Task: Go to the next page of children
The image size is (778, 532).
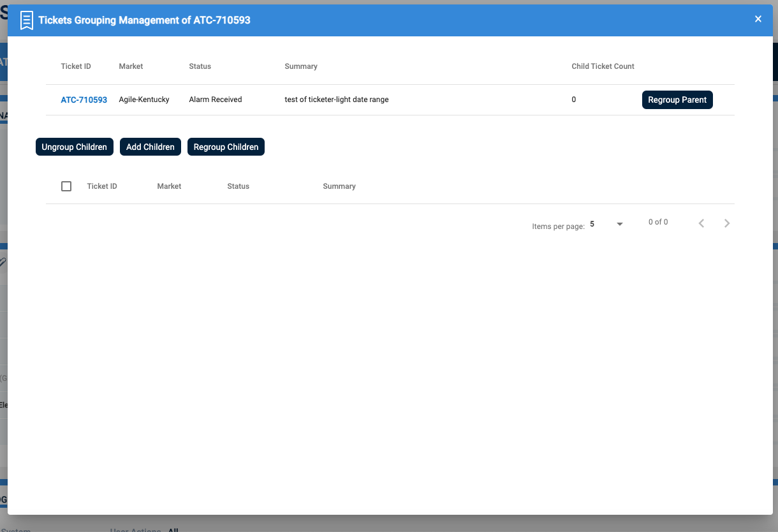Action: [727, 223]
